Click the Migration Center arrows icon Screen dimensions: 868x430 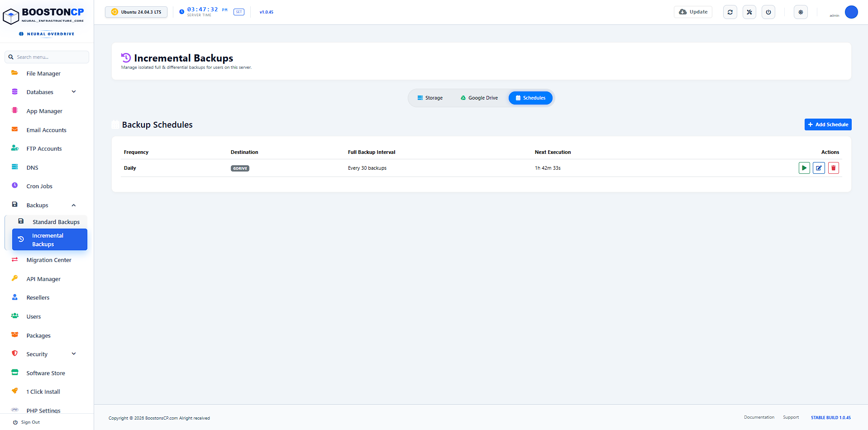tap(15, 259)
